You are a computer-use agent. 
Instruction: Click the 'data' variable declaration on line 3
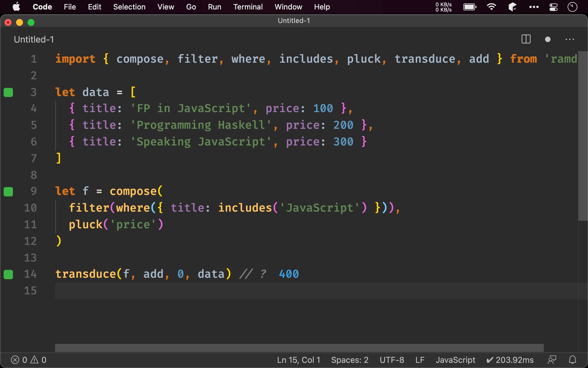click(x=96, y=92)
